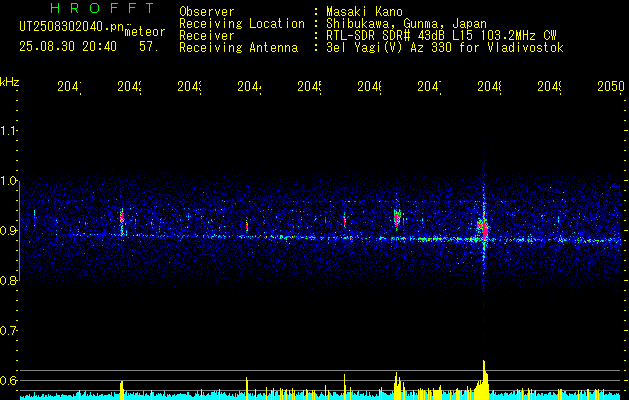Click the Receiver label
This screenshot has height=400, width=629.
pyautogui.click(x=207, y=36)
